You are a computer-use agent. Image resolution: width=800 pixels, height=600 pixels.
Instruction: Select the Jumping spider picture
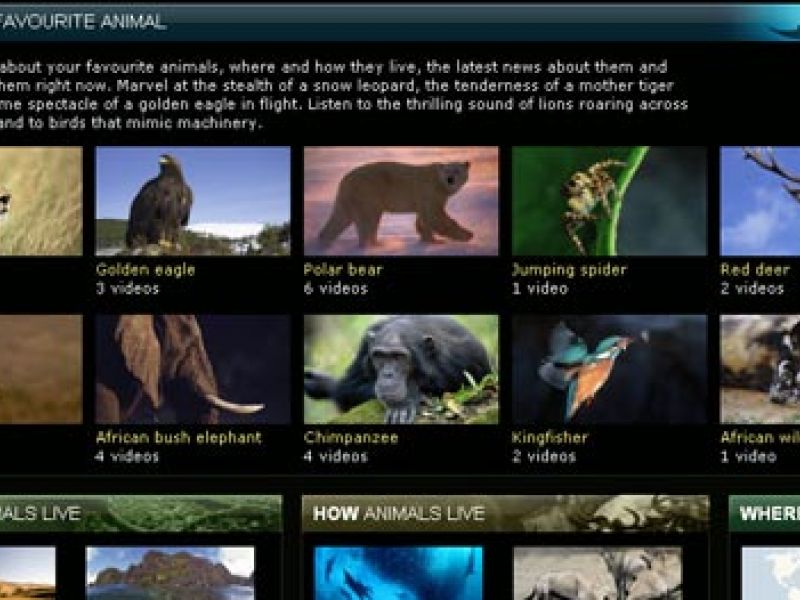(x=609, y=201)
